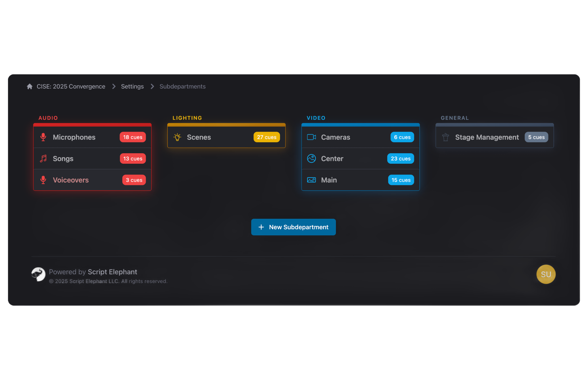
Task: Click the microphone icon beside Microphones
Action: 43,137
